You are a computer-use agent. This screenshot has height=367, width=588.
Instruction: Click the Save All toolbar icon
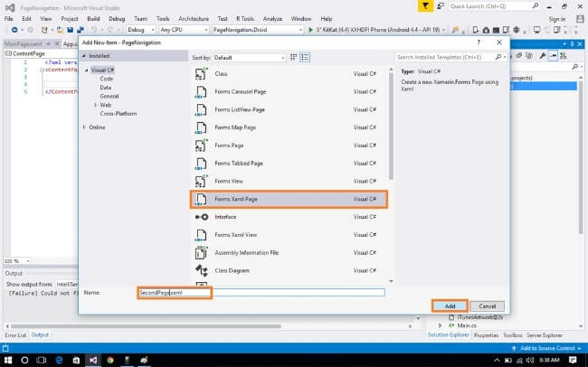pyautogui.click(x=80, y=30)
